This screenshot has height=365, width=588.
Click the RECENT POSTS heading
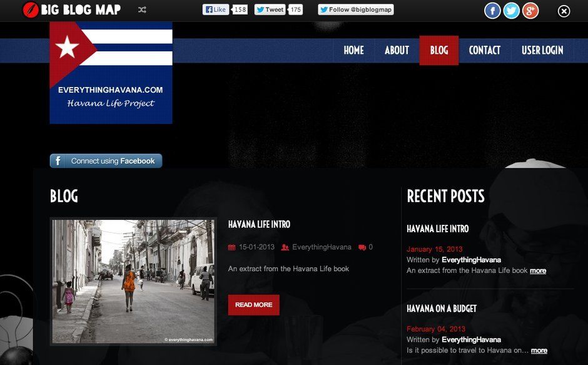[446, 196]
